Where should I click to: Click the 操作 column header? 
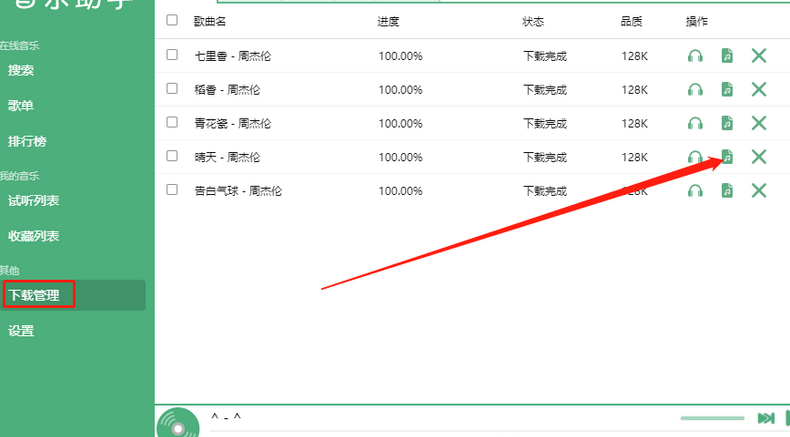697,21
